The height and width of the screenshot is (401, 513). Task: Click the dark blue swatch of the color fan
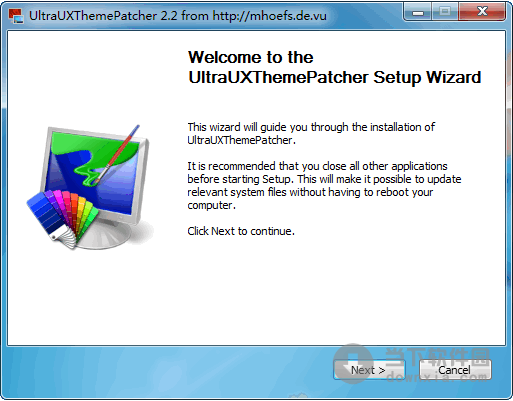click(44, 213)
